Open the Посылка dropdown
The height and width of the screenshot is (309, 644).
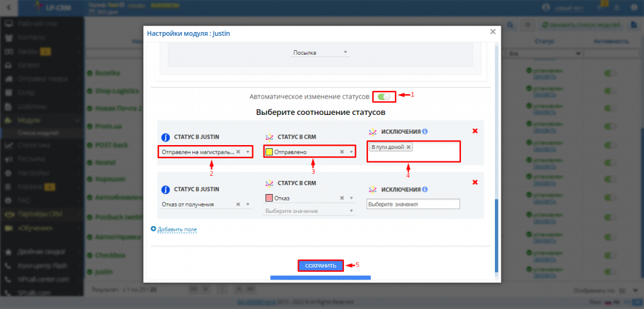click(320, 53)
